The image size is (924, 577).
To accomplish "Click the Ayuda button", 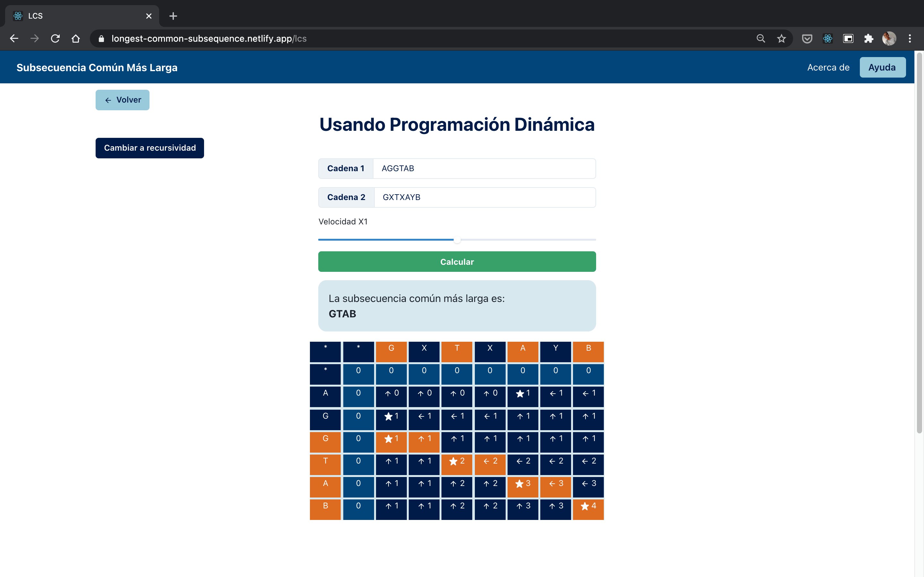I will [882, 68].
